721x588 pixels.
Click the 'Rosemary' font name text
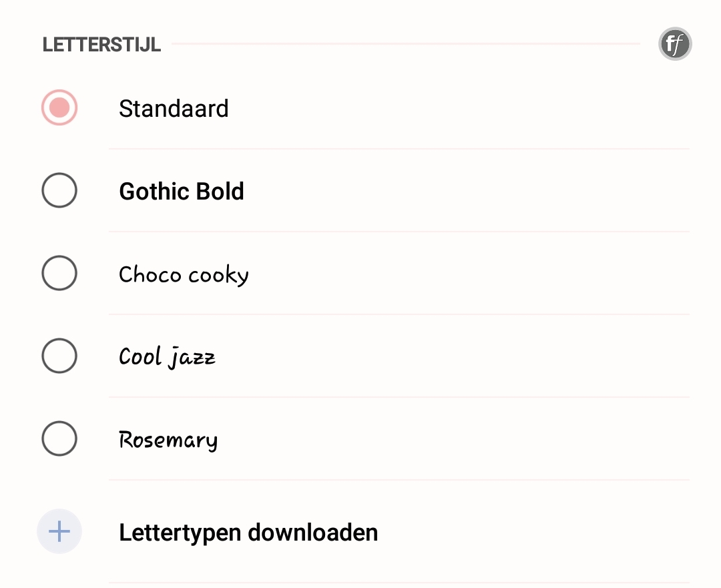tap(168, 440)
